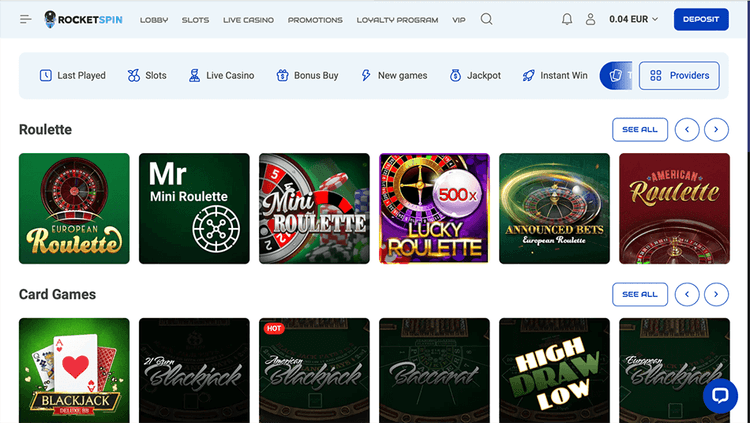Screen dimensions: 750x423
Task: Click the Card Games section heading
Action: (x=57, y=294)
